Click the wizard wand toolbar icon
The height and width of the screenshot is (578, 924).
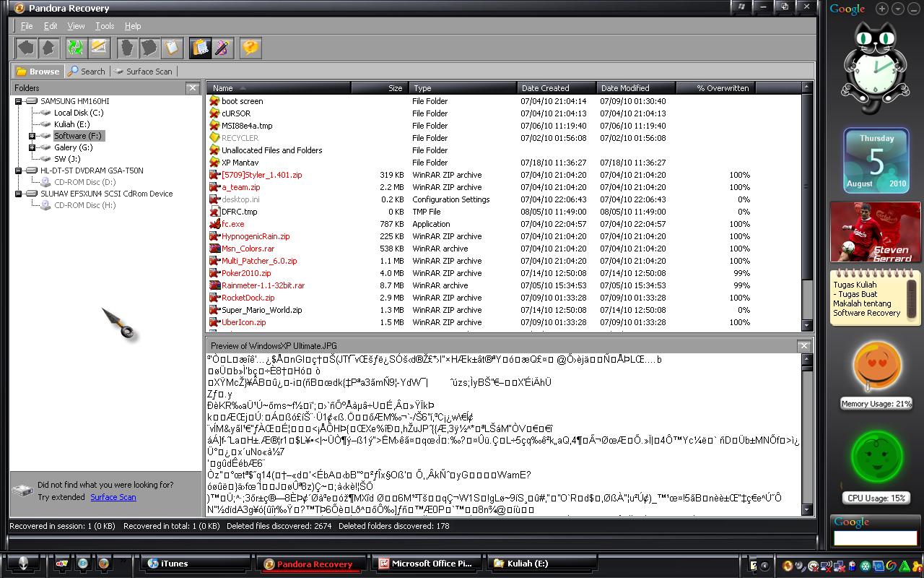pyautogui.click(x=222, y=48)
